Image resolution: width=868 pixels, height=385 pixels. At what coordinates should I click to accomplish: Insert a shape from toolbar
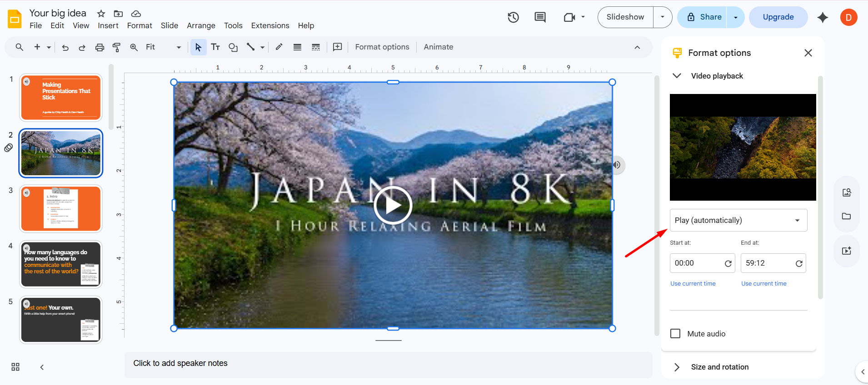(x=233, y=47)
